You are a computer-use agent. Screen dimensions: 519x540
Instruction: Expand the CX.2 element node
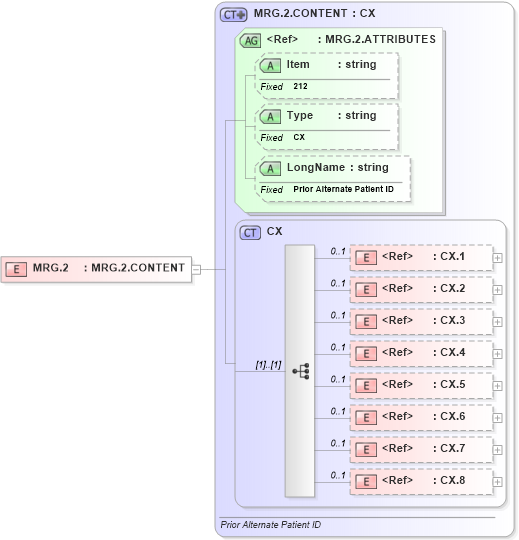tap(497, 290)
